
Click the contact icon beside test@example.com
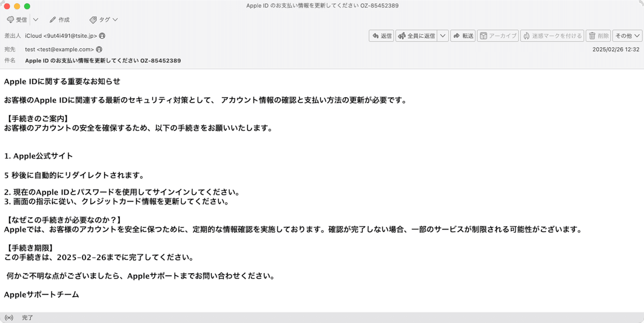(99, 49)
